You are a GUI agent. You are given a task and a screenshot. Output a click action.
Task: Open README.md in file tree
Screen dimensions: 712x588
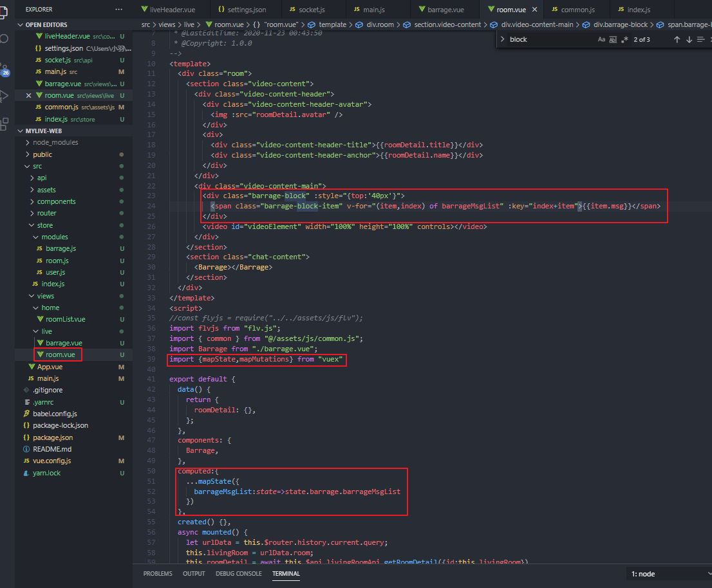tap(52, 449)
